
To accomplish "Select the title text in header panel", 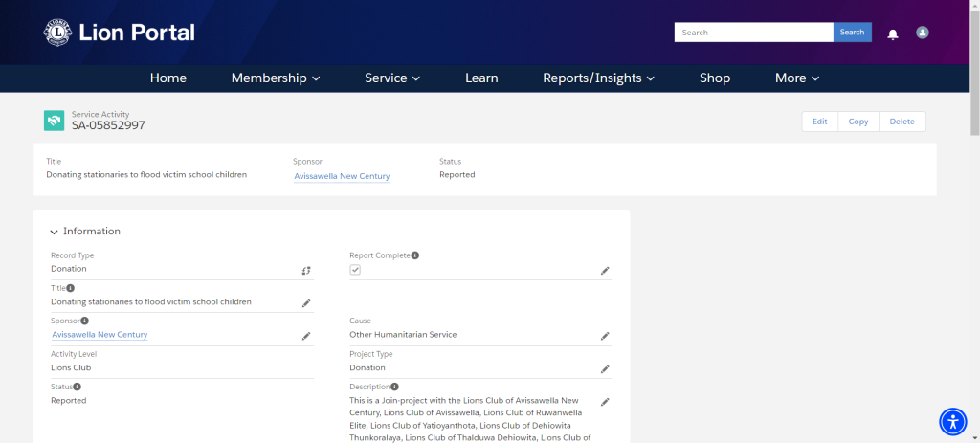I will coord(146,174).
